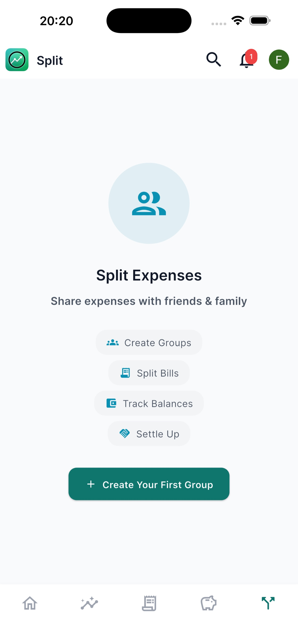Click the plus icon on create button
Viewport: 298px width, 644px height.
[91, 484]
